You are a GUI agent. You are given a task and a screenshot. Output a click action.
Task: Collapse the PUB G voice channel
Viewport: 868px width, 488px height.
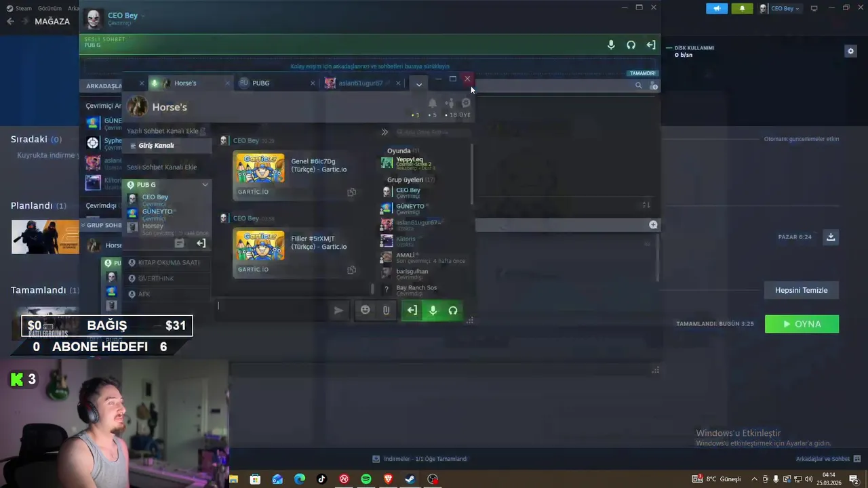[205, 184]
